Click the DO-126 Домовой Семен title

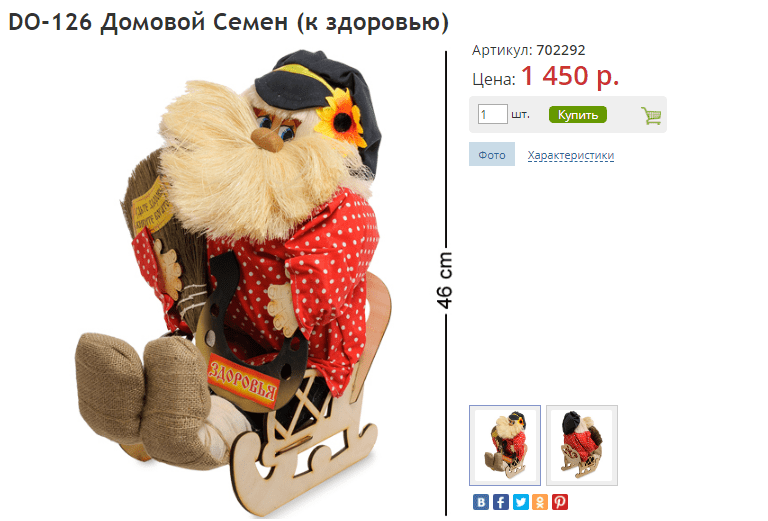pyautogui.click(x=228, y=22)
